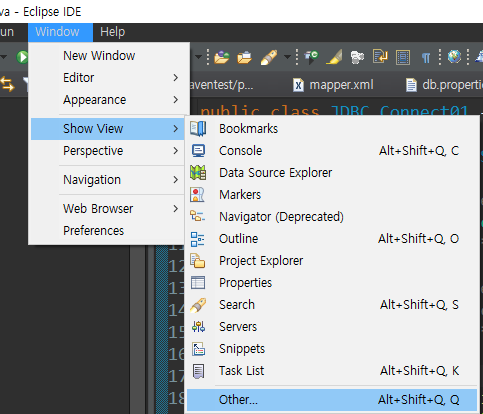483x414 pixels.
Task: Click the Snippets view icon
Action: pyautogui.click(x=198, y=349)
